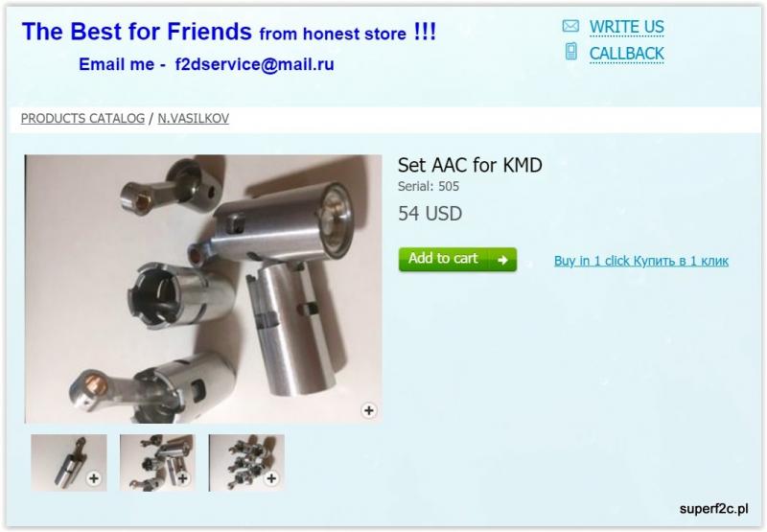This screenshot has height=532, width=767.
Task: Click the arrow icon on Add to cart
Action: point(502,260)
